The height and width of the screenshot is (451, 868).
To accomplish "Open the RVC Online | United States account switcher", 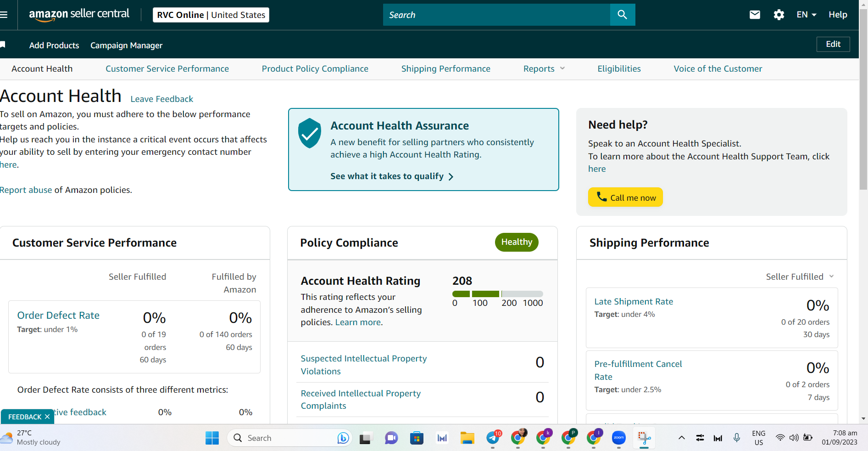I will (x=211, y=15).
